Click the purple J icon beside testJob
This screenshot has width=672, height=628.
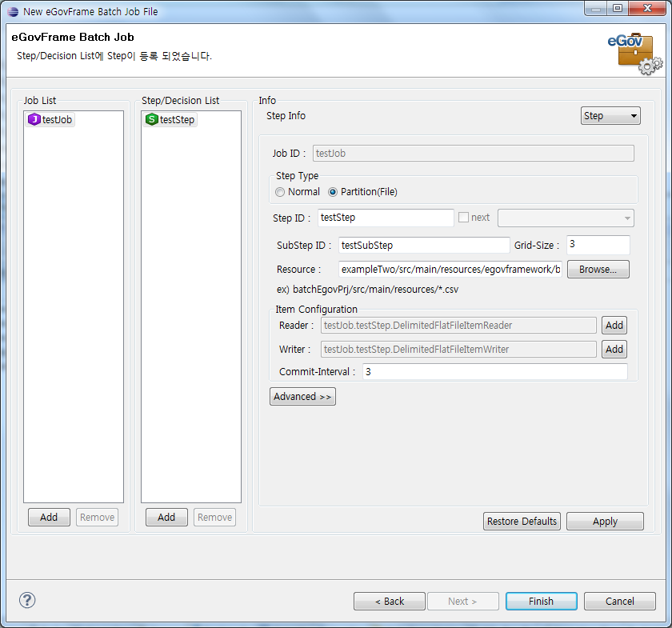[34, 119]
